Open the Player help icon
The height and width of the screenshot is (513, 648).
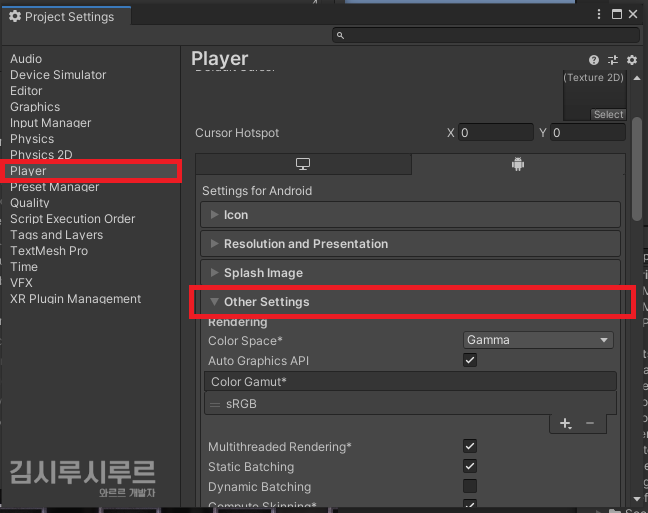pyautogui.click(x=594, y=60)
